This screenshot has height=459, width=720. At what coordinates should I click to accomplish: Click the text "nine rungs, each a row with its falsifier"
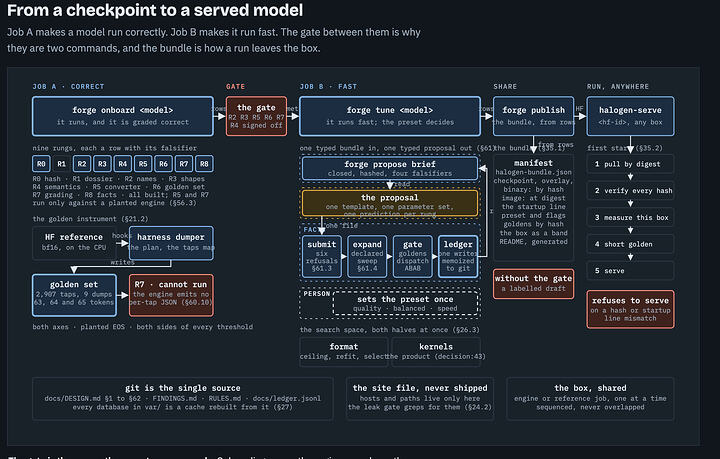(x=115, y=148)
